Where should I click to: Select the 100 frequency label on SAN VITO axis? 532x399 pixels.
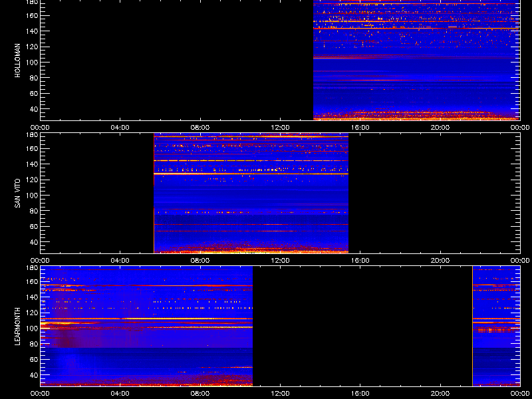pos(32,196)
